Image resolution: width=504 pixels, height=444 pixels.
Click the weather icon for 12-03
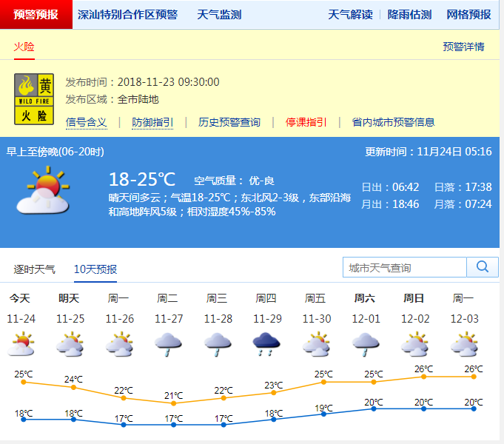coord(464,344)
